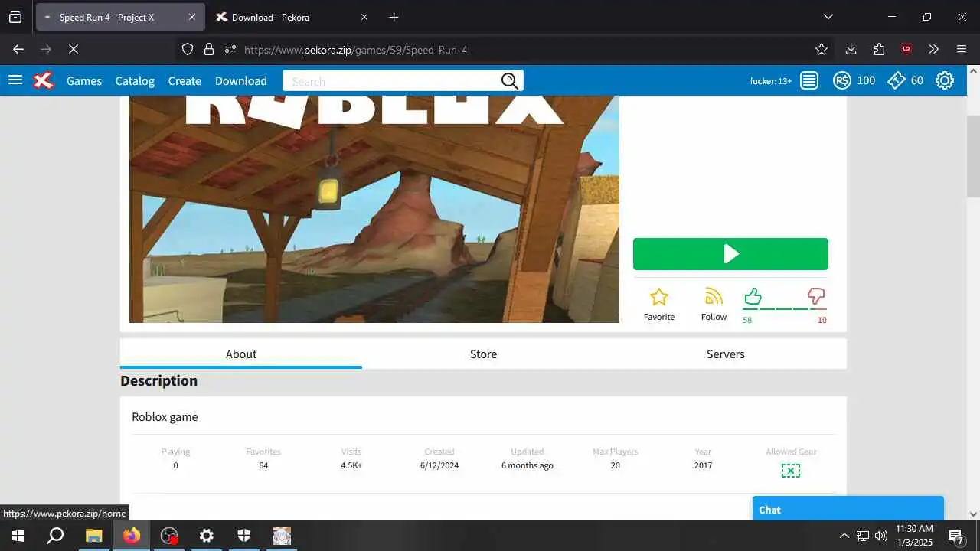
Task: Click the browser address bar URL
Action: 356,50
